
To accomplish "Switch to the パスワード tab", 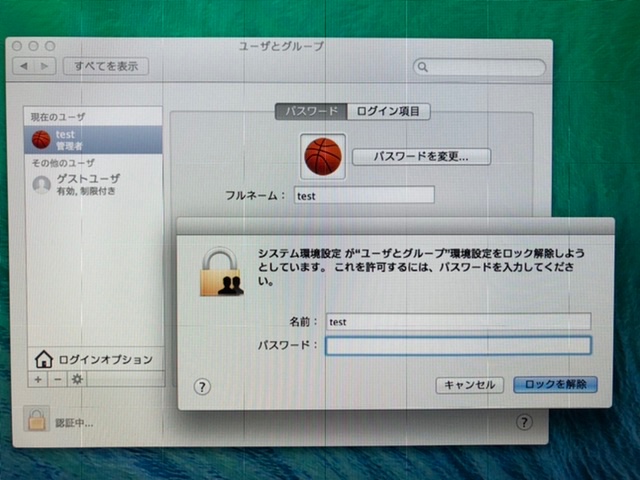I will point(312,111).
